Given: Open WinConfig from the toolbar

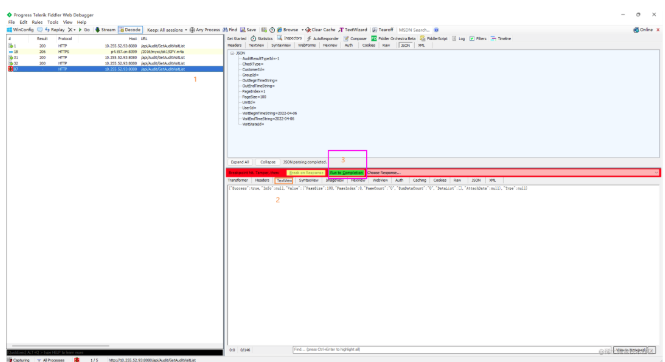Looking at the screenshot, I should click(20, 30).
